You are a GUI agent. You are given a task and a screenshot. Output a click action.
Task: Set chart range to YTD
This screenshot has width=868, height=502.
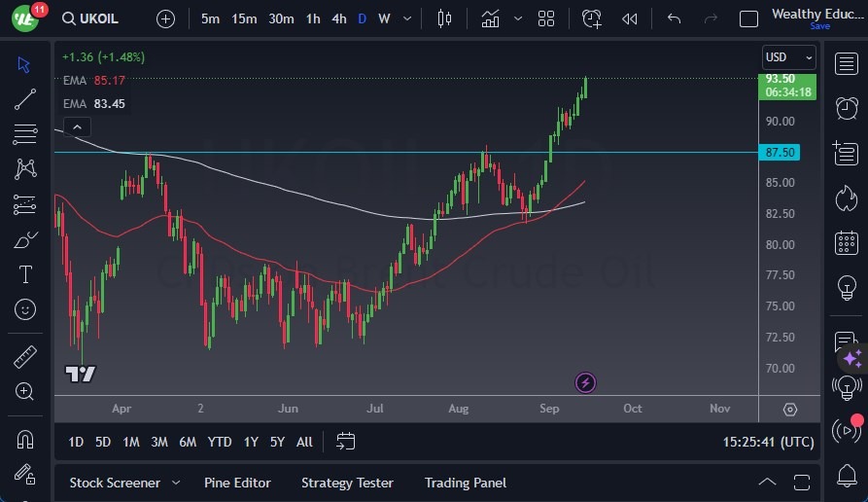(x=220, y=442)
